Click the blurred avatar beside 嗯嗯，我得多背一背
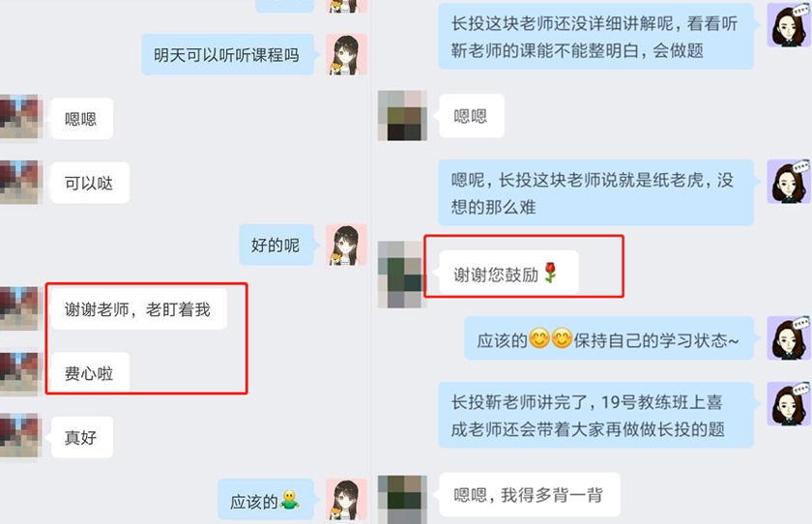The height and width of the screenshot is (524, 812). coord(402,500)
